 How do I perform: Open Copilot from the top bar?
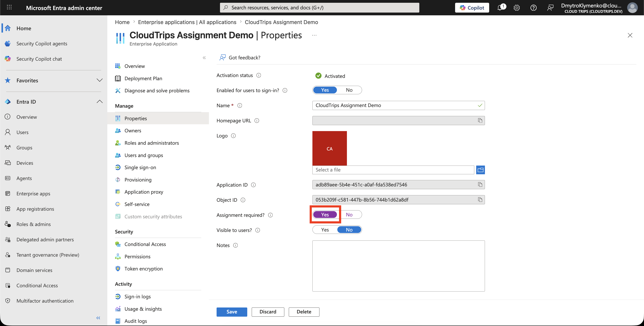coord(472,8)
